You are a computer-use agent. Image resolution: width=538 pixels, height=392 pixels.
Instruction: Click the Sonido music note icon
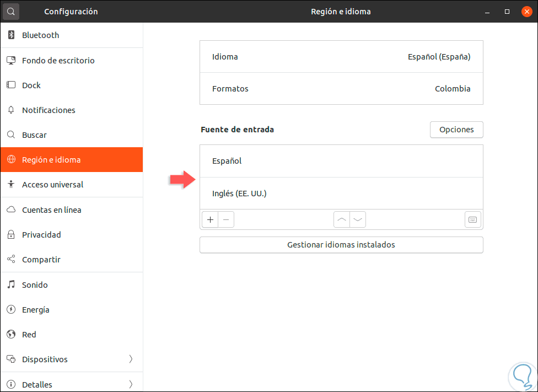(11, 285)
